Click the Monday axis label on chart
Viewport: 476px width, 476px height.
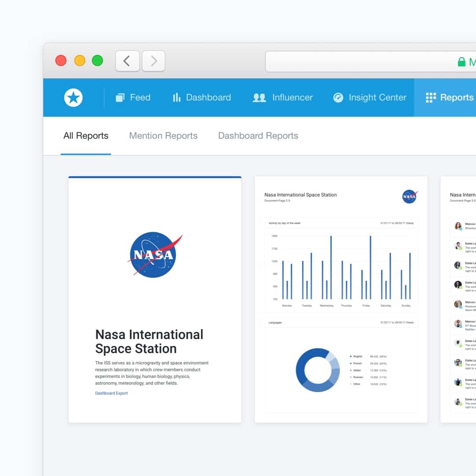[287, 306]
